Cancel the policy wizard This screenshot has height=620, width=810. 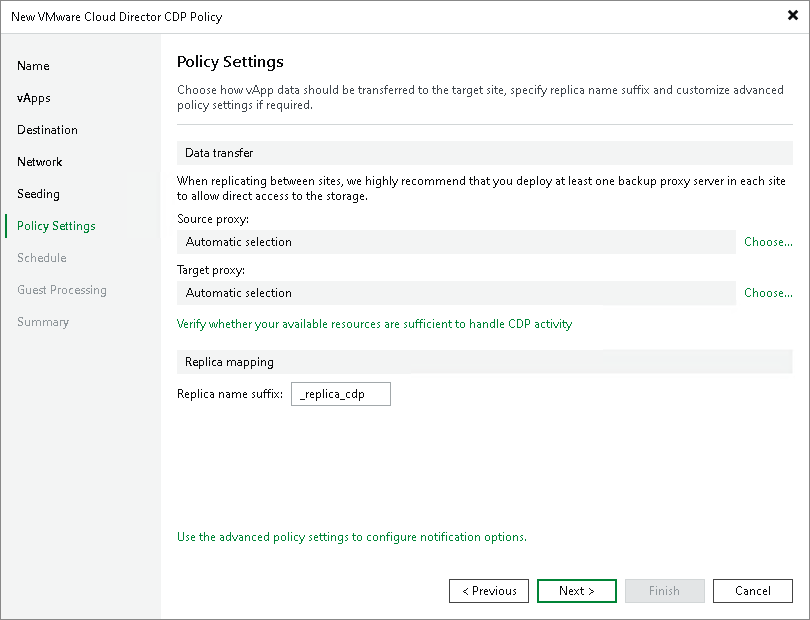(x=753, y=591)
